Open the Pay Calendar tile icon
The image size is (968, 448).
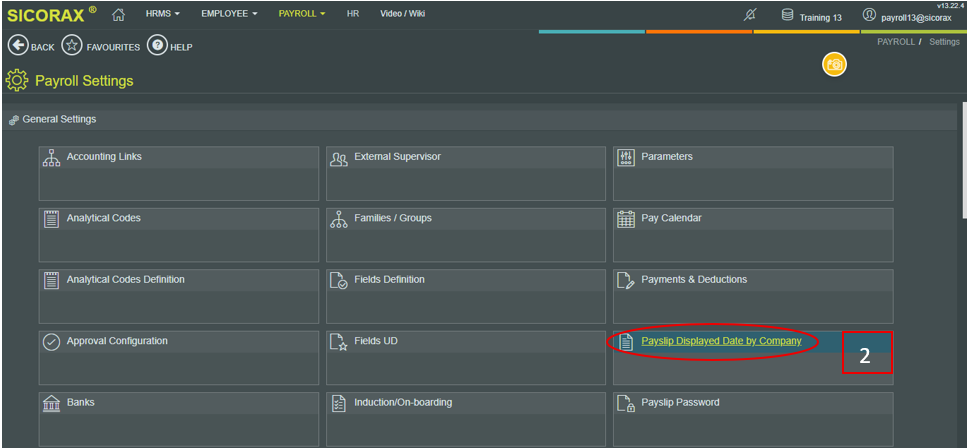626,219
